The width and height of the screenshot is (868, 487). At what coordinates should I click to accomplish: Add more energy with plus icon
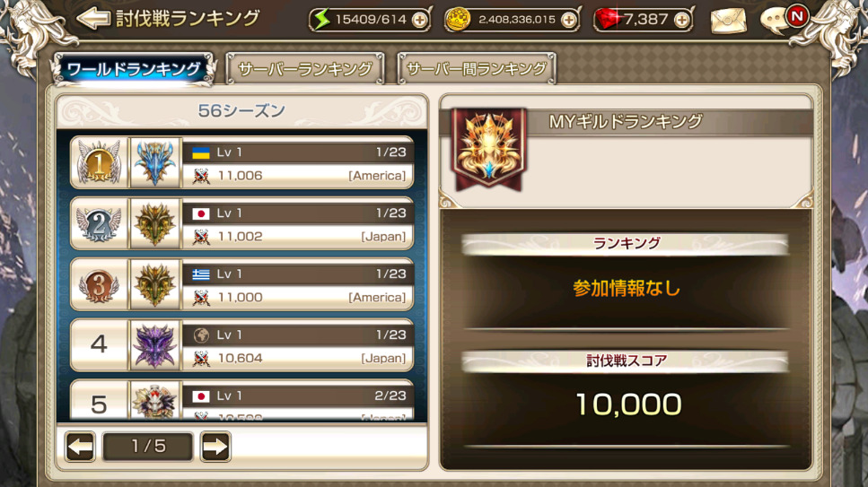[x=419, y=20]
